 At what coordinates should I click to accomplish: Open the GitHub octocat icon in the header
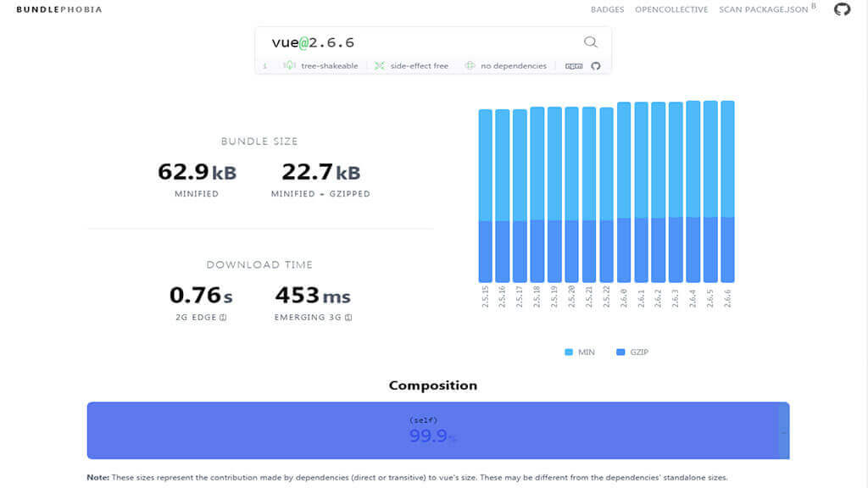842,9
